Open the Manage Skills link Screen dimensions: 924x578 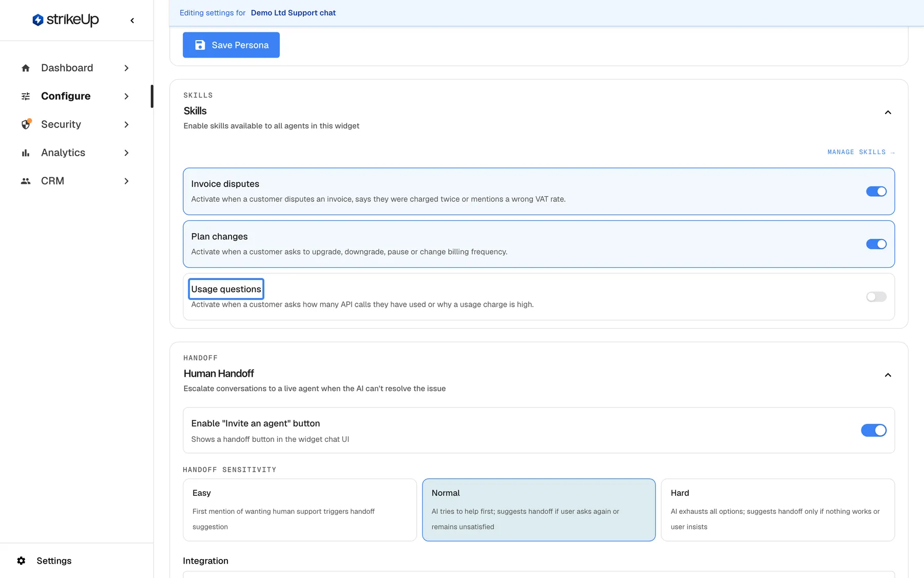861,152
